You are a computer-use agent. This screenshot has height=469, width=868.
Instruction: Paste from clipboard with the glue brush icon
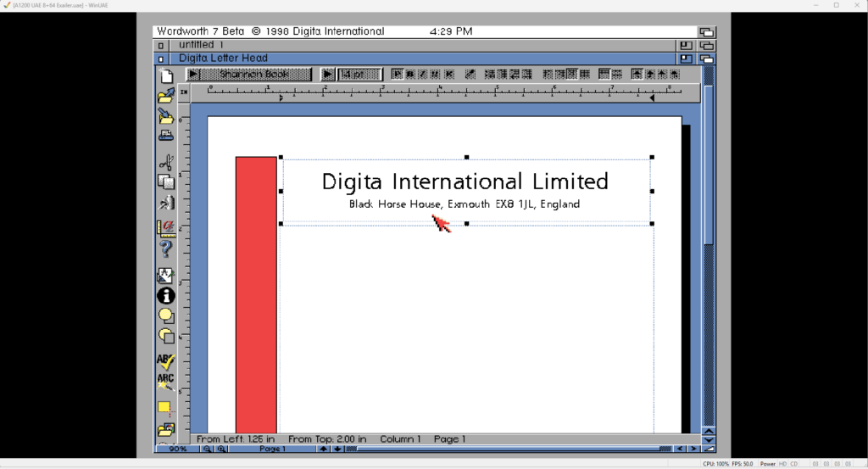tap(166, 203)
